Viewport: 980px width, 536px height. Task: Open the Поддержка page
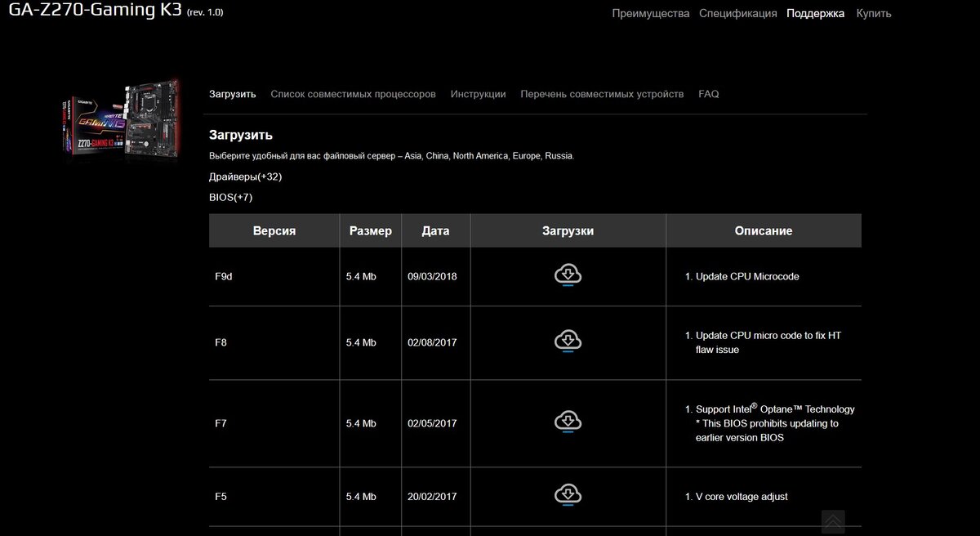[816, 13]
